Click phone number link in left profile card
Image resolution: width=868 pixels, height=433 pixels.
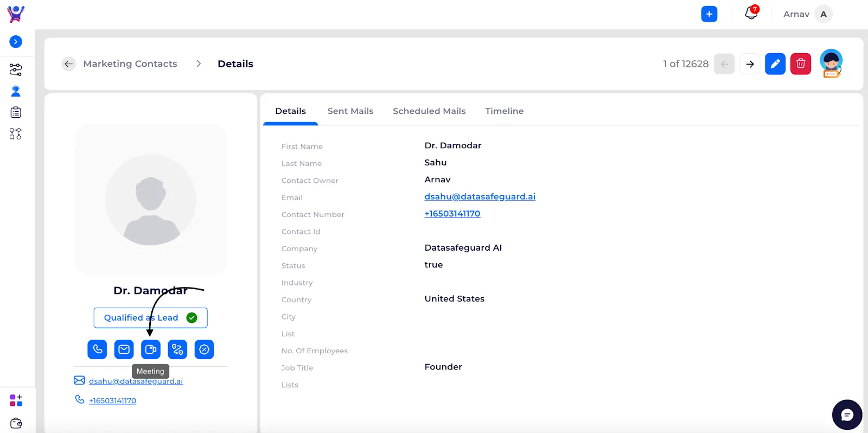(112, 401)
